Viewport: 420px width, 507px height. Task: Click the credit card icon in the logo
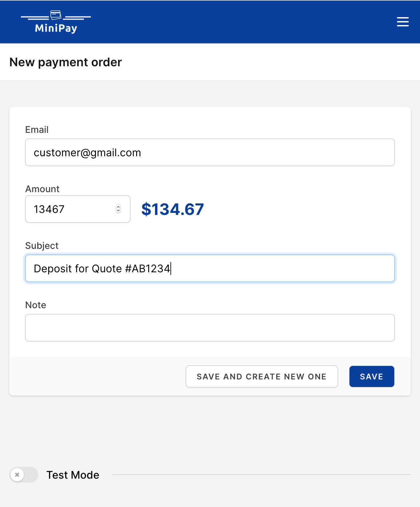pos(56,15)
